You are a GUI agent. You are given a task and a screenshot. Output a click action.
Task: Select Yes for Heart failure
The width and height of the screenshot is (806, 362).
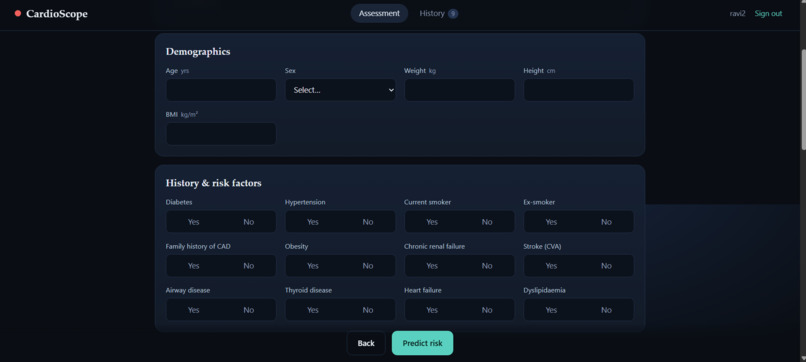tap(432, 310)
